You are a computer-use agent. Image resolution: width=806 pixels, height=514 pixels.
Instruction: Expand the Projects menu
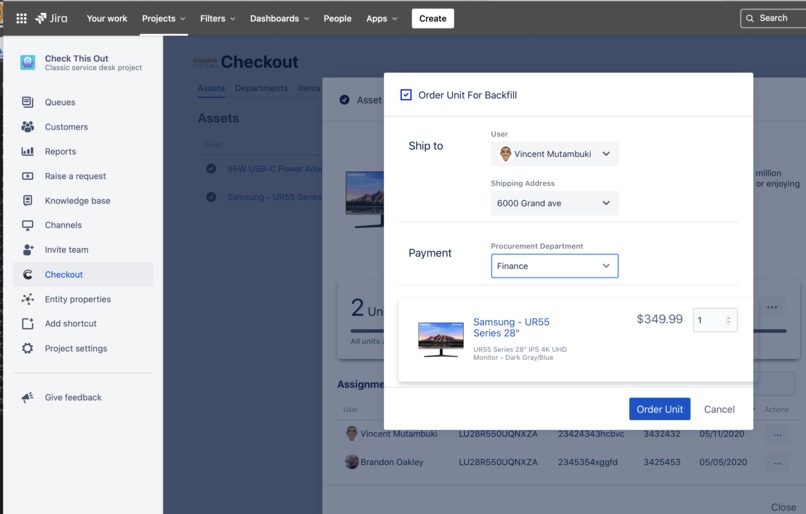click(163, 19)
